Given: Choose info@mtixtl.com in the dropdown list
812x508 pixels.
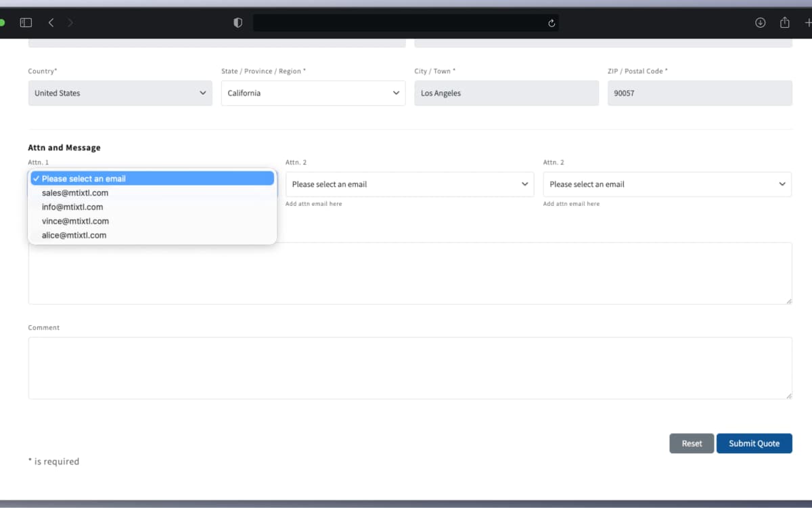Looking at the screenshot, I should point(72,207).
